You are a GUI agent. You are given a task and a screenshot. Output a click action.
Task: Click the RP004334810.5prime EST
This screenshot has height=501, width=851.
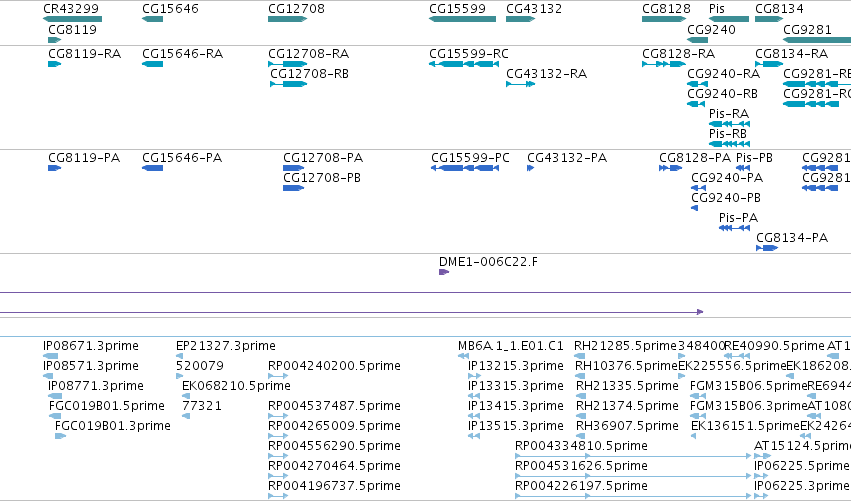coord(633,456)
